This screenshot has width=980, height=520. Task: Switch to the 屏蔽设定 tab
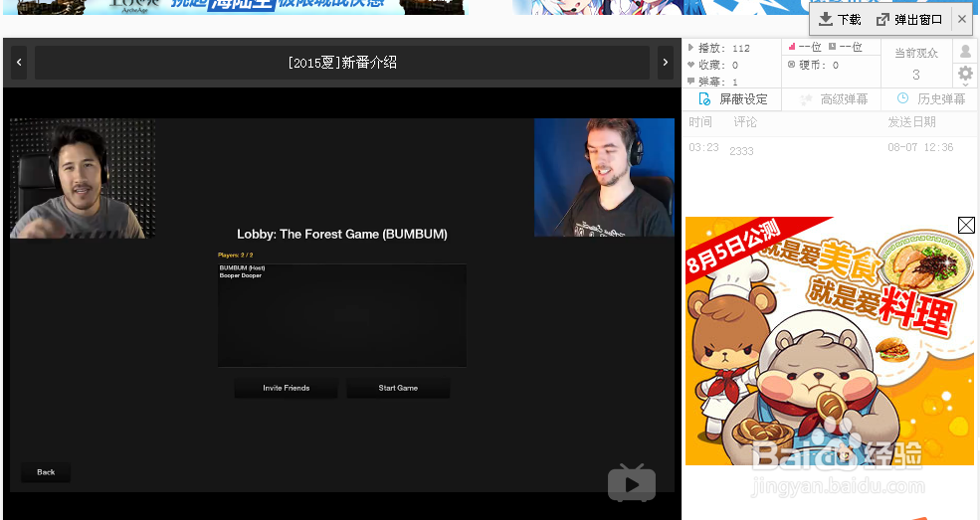(x=732, y=99)
